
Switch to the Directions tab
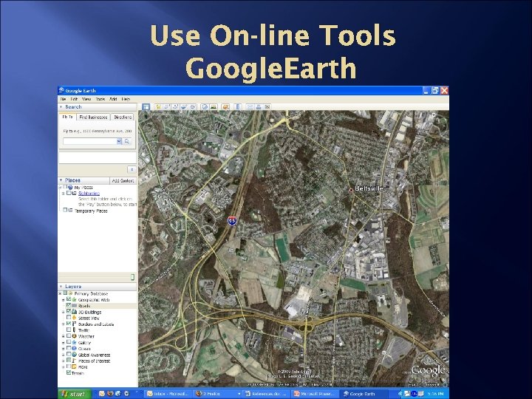123,117
